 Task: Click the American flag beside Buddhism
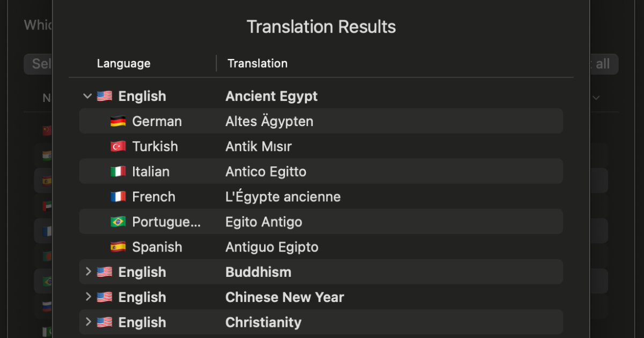pos(105,272)
